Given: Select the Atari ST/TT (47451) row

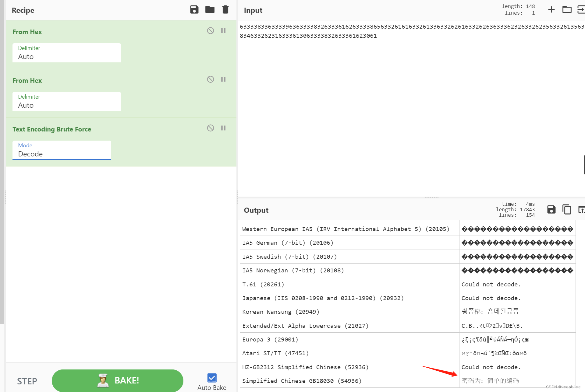Looking at the screenshot, I should coord(408,353).
